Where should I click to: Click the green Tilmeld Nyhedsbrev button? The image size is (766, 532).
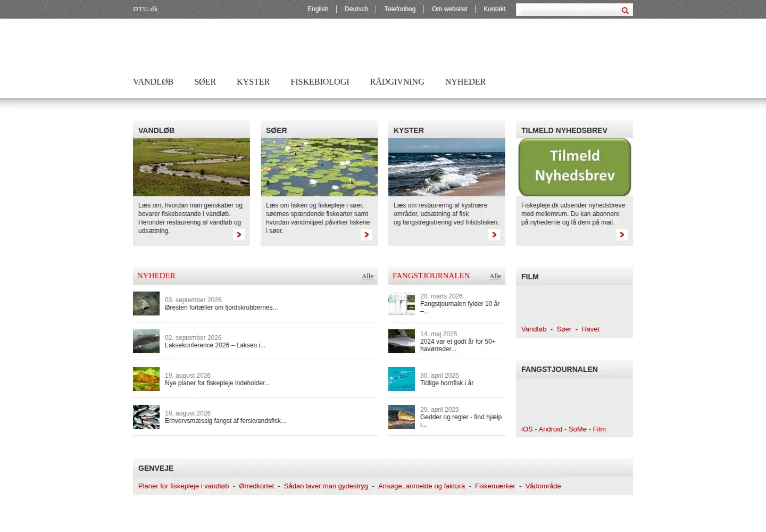[x=574, y=167]
